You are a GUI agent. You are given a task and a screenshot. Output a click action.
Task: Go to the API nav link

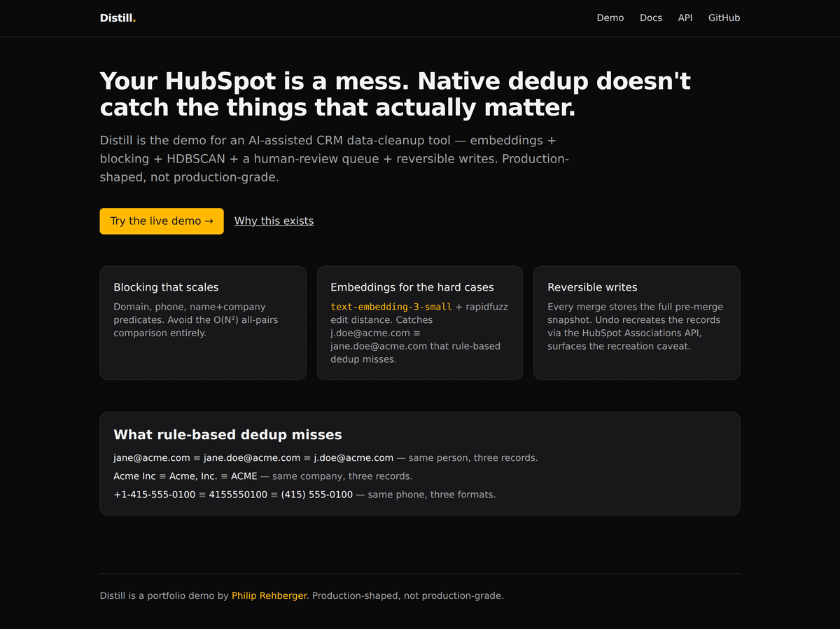click(x=685, y=18)
